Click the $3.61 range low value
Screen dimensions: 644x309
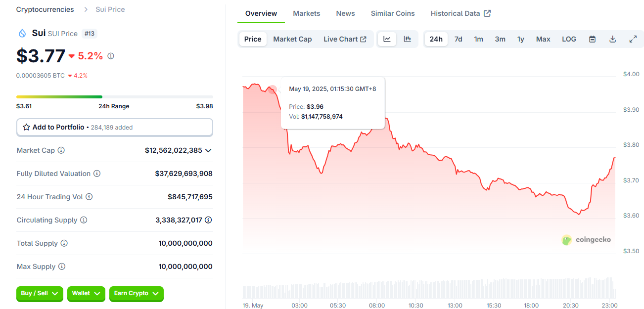[24, 106]
